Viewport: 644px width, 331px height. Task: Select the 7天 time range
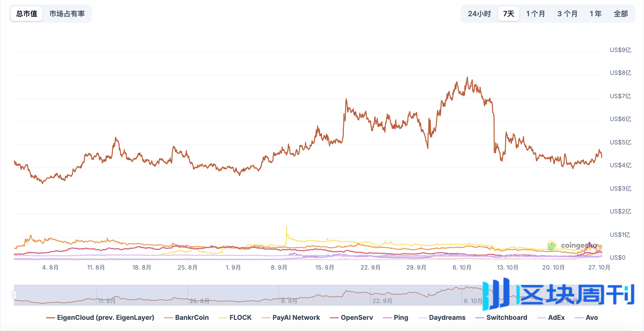(x=509, y=14)
